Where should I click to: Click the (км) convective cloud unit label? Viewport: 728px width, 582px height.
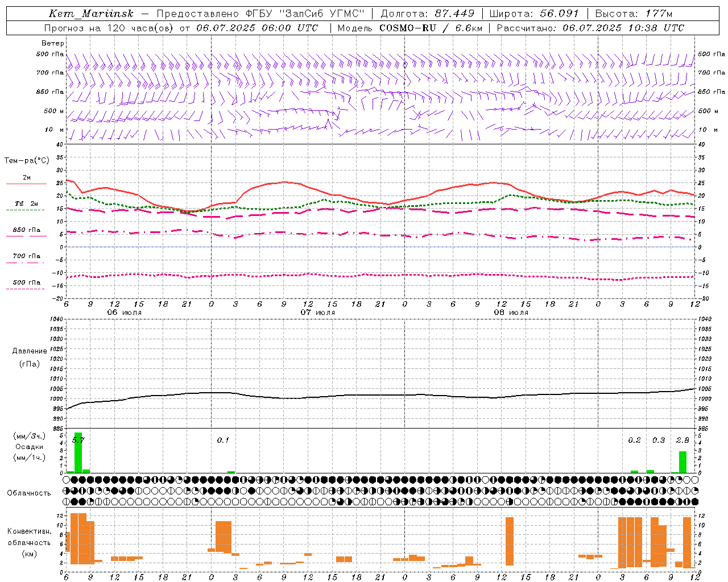point(29,554)
